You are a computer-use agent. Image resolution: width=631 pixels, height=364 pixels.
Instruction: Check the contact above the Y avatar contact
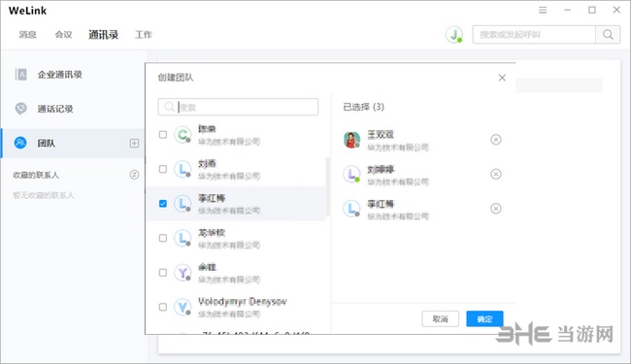[x=163, y=238]
